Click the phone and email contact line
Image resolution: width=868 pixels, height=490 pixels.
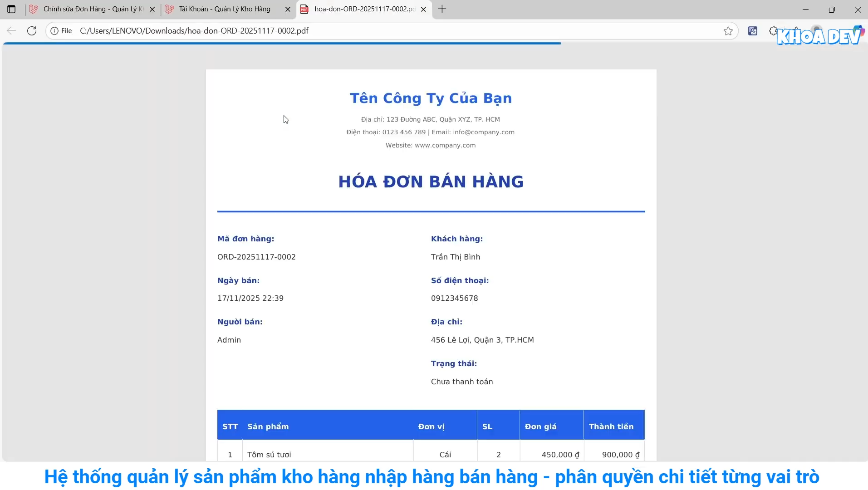coord(431,132)
